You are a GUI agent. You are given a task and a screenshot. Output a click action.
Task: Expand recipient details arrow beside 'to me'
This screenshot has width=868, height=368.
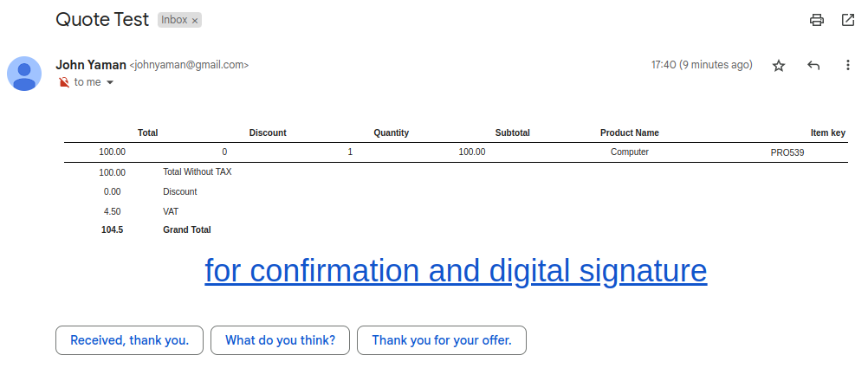point(110,82)
